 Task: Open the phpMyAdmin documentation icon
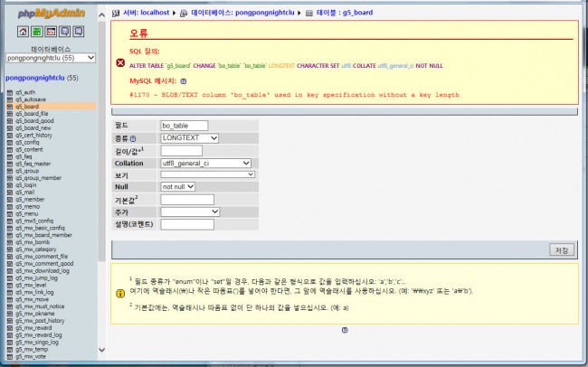tap(64, 32)
